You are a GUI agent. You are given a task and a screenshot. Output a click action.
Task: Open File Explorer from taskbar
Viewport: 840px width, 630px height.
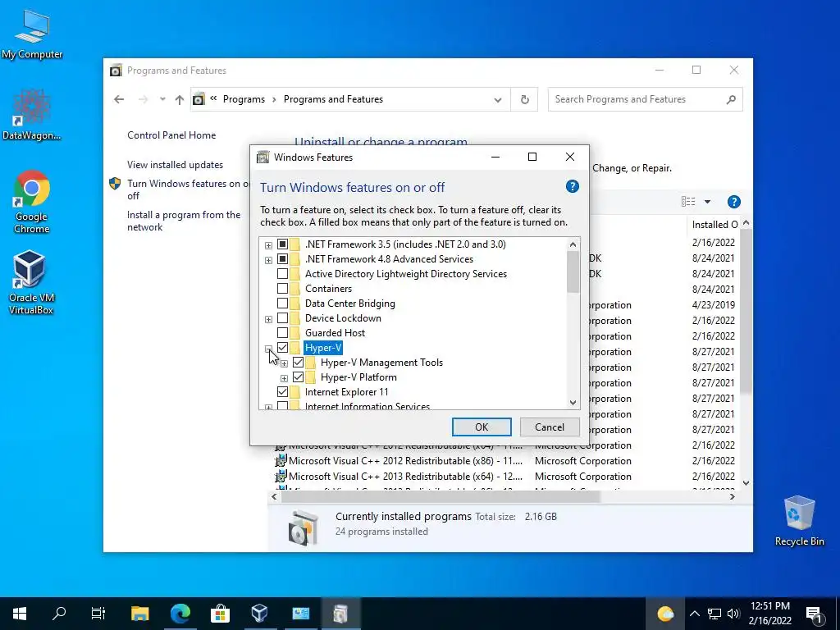(x=139, y=614)
